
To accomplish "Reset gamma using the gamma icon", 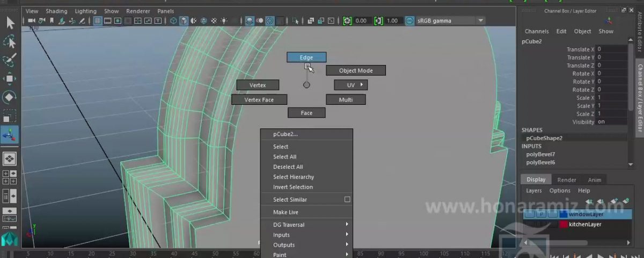I will 378,21.
